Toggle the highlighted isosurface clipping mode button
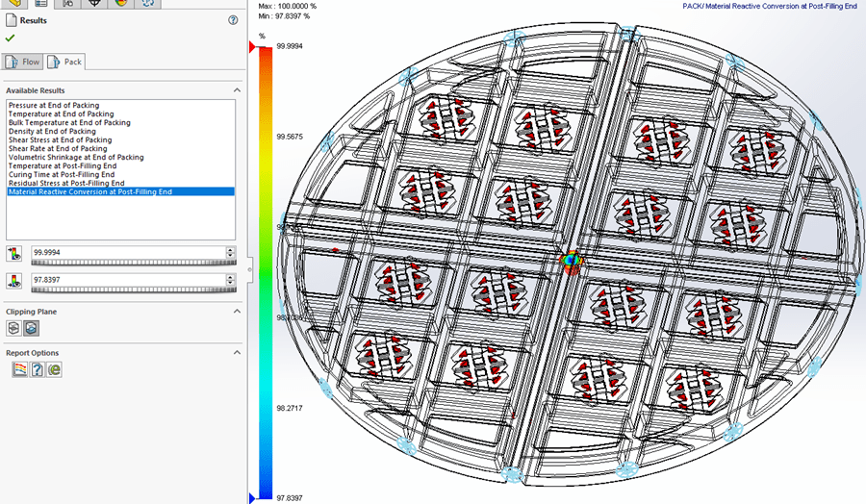The image size is (866, 504). [x=32, y=328]
